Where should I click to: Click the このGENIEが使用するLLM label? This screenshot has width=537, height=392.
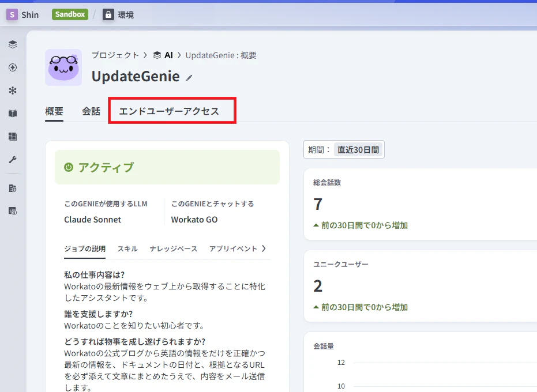[x=106, y=203]
